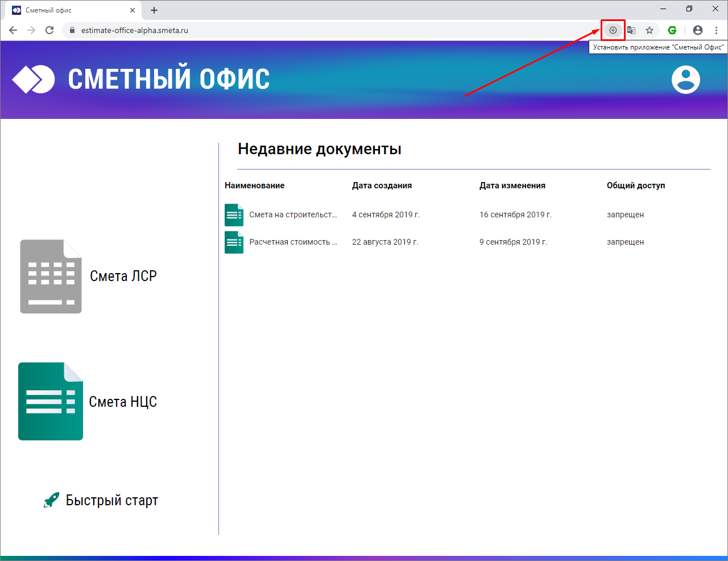Open the Chrome three-dot menu

716,30
